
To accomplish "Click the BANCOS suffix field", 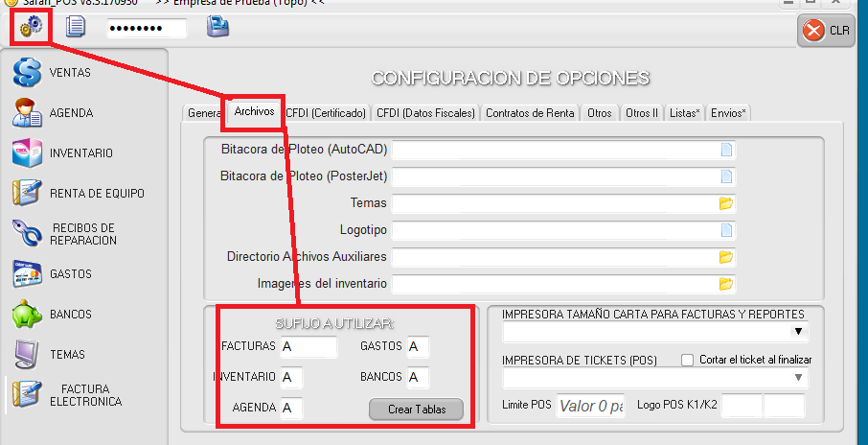I will (x=418, y=378).
